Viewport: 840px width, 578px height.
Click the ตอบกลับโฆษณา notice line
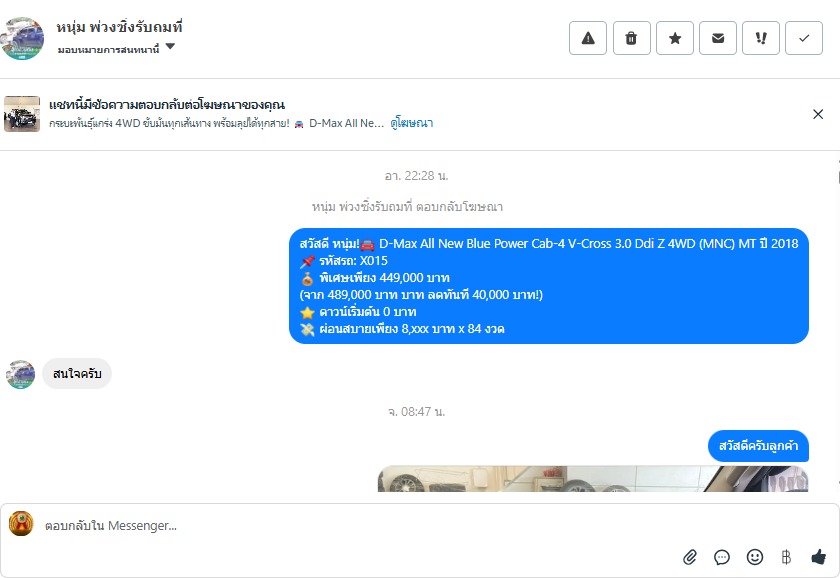pos(407,207)
